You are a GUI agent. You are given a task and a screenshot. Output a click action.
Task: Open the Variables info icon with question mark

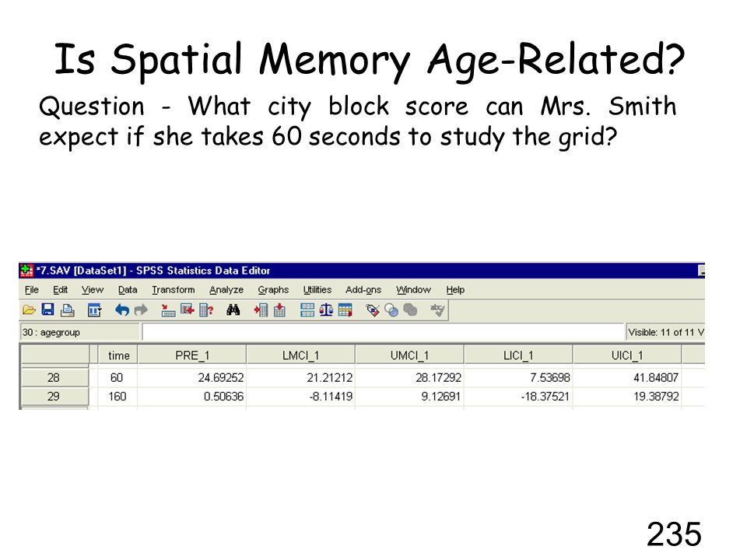click(x=206, y=310)
